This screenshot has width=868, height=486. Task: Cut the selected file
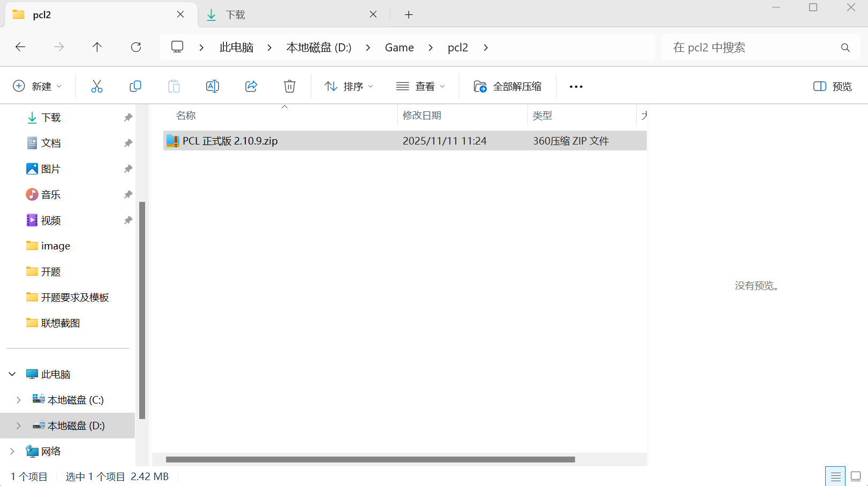pos(97,86)
